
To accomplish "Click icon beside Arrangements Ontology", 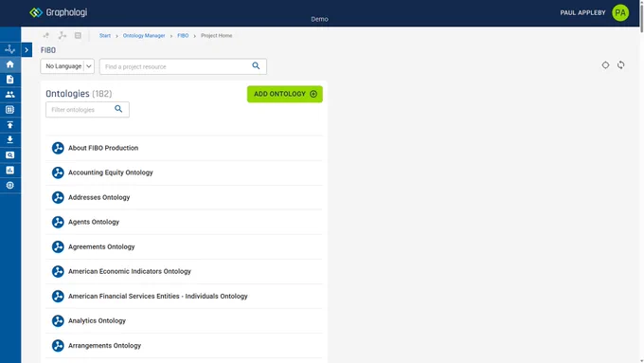I will (58, 345).
